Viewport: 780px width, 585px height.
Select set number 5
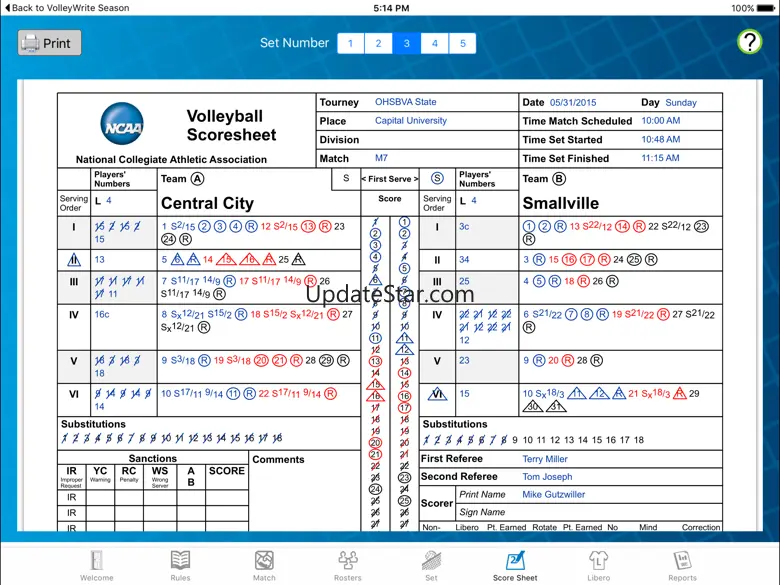pyautogui.click(x=463, y=43)
